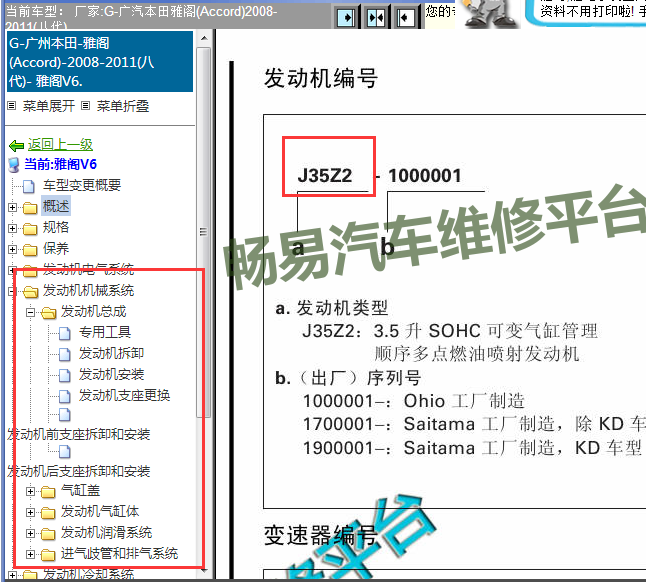Click the left-arrow panel layout button
The width and height of the screenshot is (646, 582).
pos(405,17)
